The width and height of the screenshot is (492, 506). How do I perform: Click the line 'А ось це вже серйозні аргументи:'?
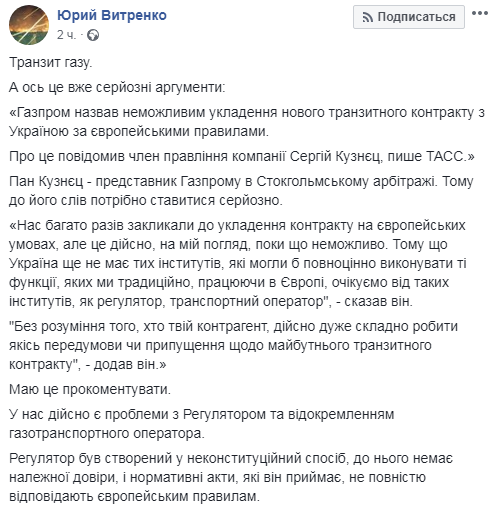(117, 87)
